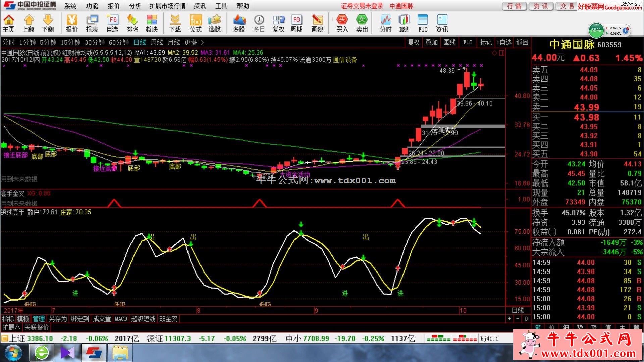
Task: Open the 报价 menu
Action: pyautogui.click(x=114, y=6)
